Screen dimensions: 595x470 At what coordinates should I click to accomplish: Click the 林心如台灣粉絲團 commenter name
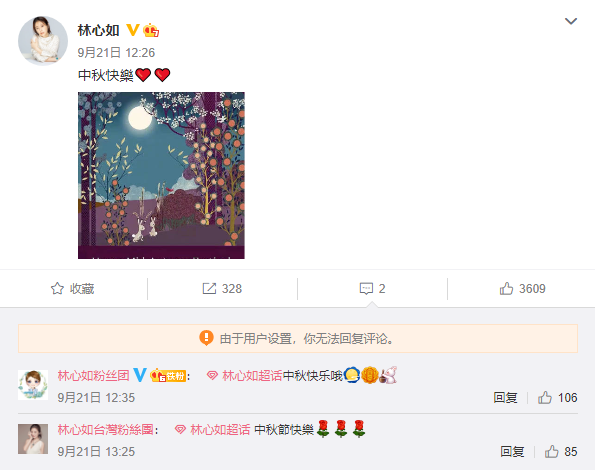pos(105,430)
